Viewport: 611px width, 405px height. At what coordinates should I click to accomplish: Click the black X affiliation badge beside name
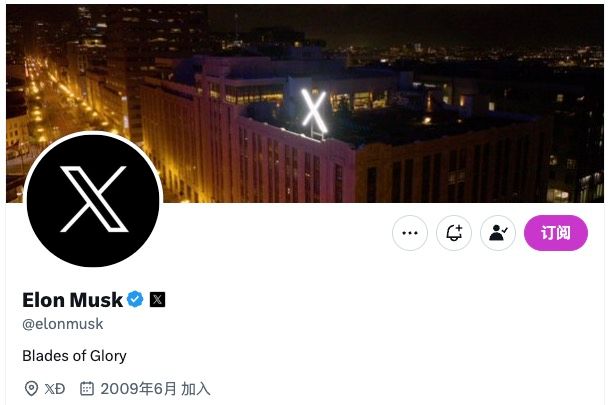[157, 299]
